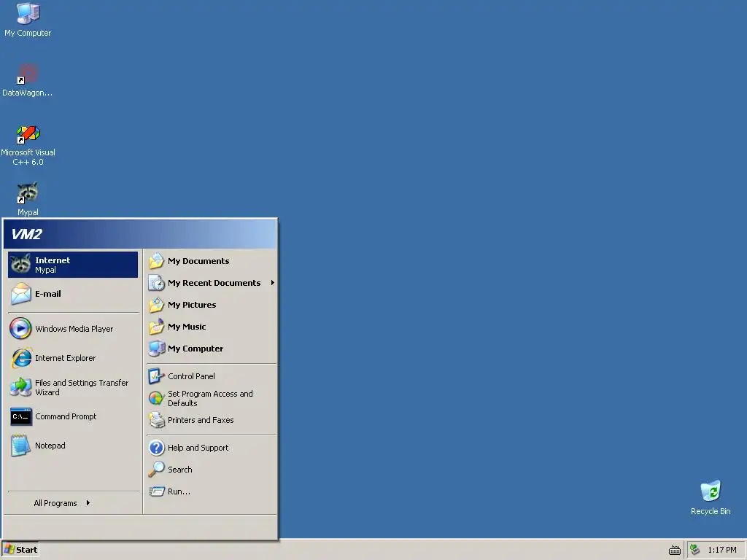
Task: Expand the My Recent Documents submenu
Action: 211,283
